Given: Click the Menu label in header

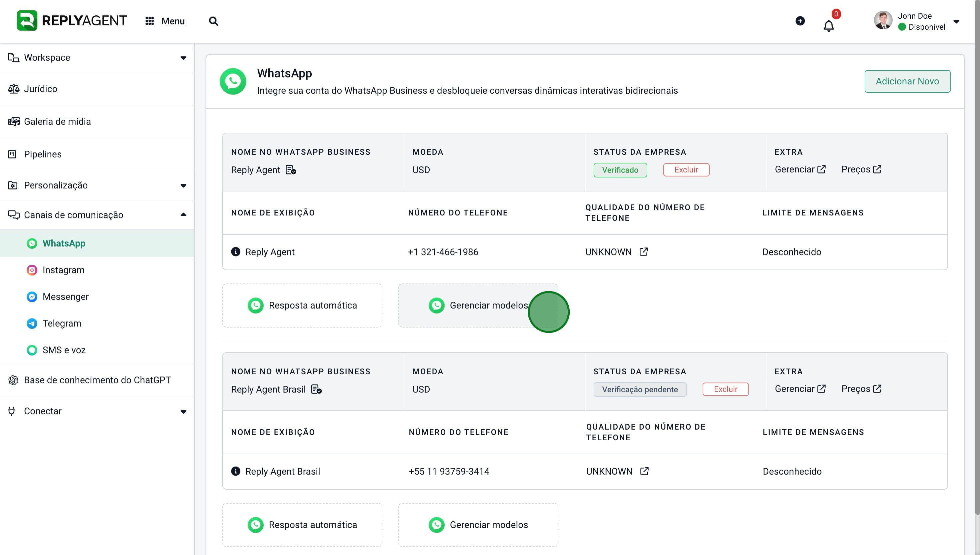Looking at the screenshot, I should [173, 21].
